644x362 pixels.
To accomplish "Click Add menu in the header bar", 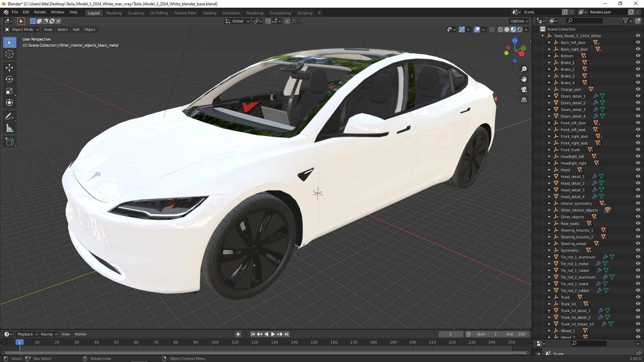I will coord(76,29).
